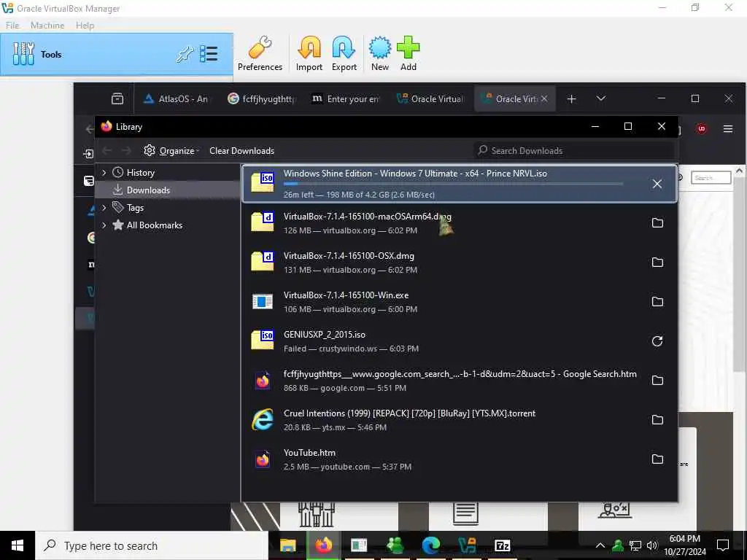Viewport: 747px width, 560px height.
Task: Click the green Add machine icon
Action: (409, 53)
